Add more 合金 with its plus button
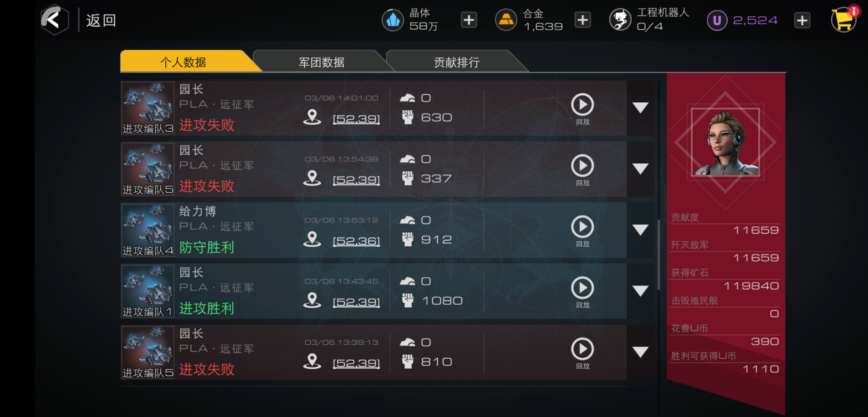Screen dimensions: 868x417 click(583, 20)
